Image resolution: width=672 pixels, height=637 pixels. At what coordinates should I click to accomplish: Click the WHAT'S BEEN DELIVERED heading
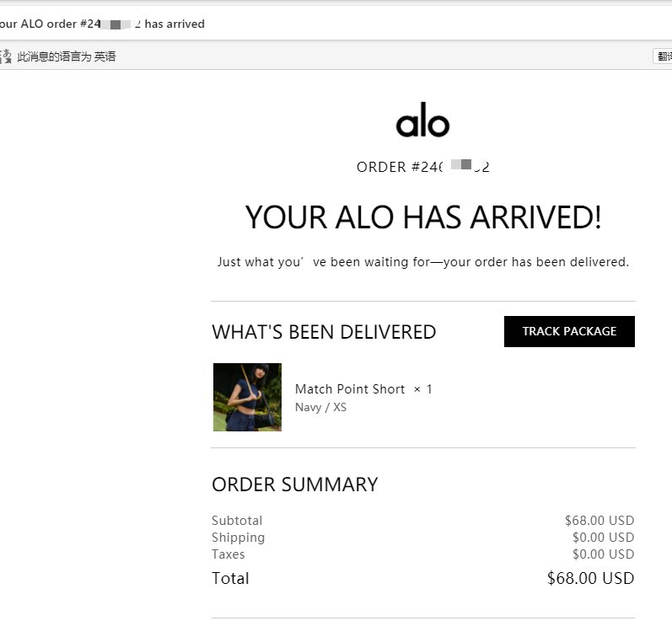click(324, 332)
